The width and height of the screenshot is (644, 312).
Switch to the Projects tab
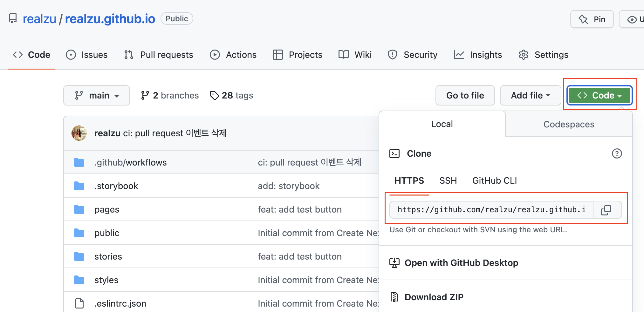tap(298, 55)
